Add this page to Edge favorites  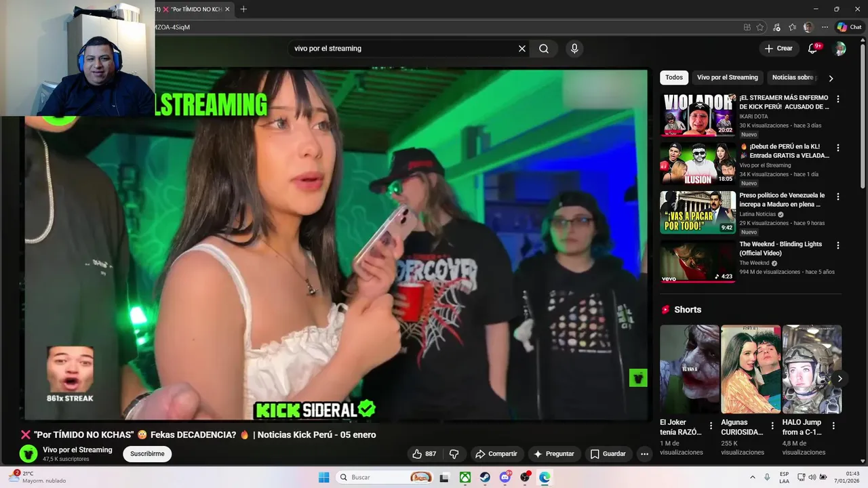coord(760,27)
